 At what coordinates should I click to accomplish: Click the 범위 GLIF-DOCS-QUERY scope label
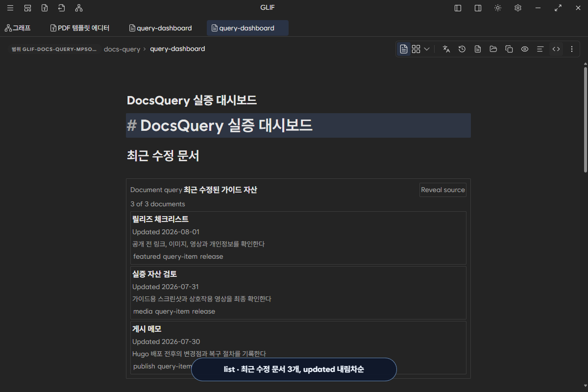click(x=54, y=49)
